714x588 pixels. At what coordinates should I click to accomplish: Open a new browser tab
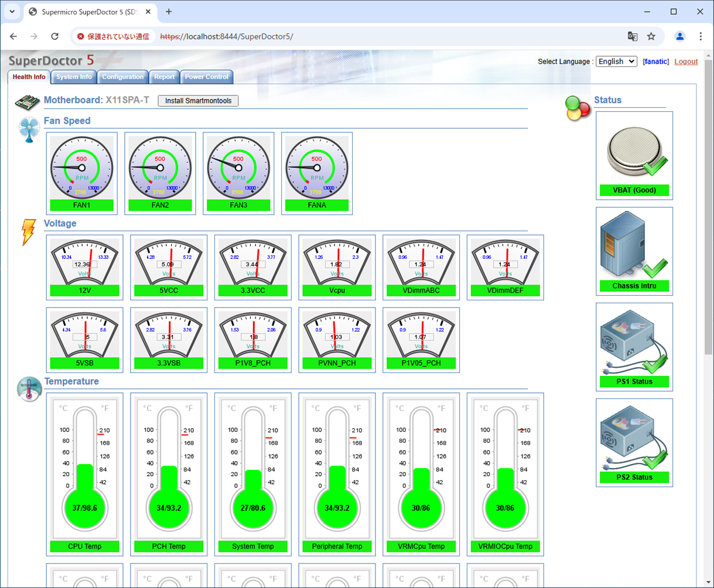[169, 12]
